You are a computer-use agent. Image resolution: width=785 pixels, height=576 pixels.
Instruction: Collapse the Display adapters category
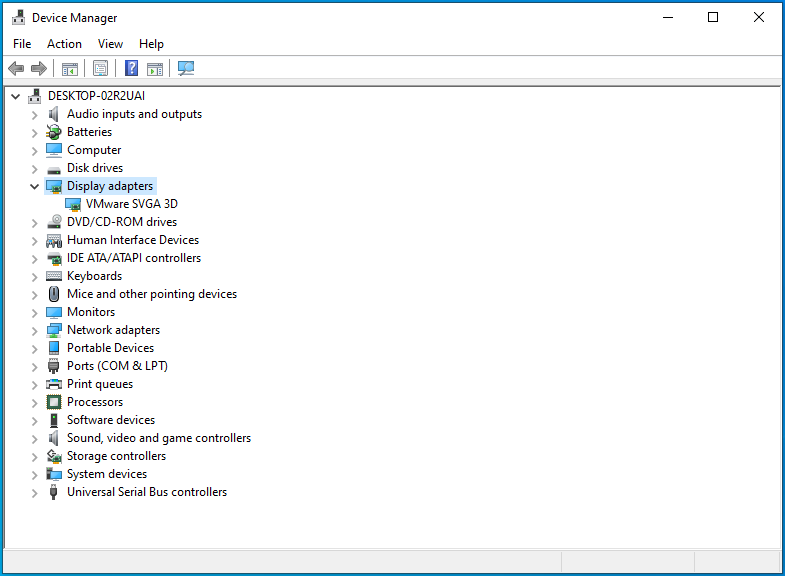[x=35, y=186]
